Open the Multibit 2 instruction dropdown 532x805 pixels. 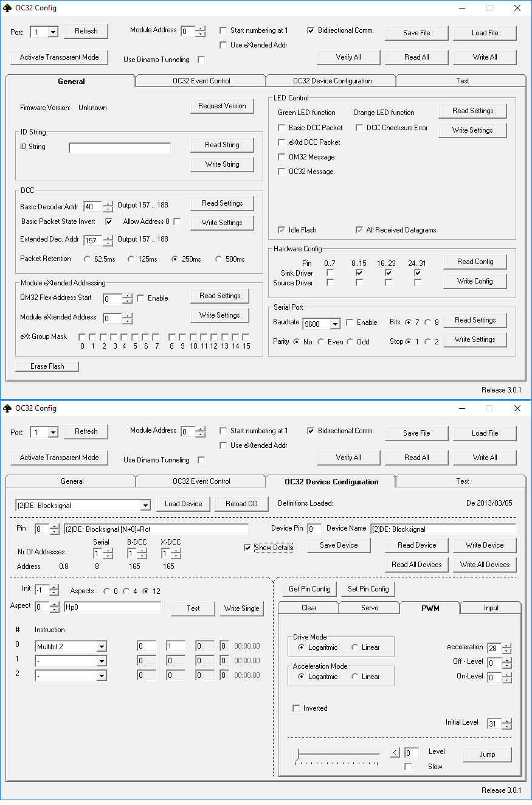(102, 646)
